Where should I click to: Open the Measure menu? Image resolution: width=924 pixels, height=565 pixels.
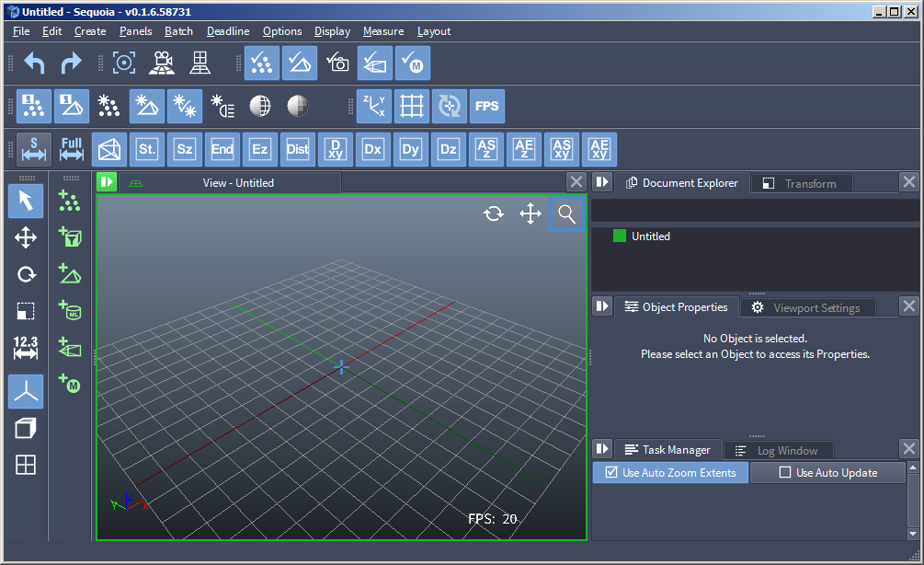tap(383, 31)
